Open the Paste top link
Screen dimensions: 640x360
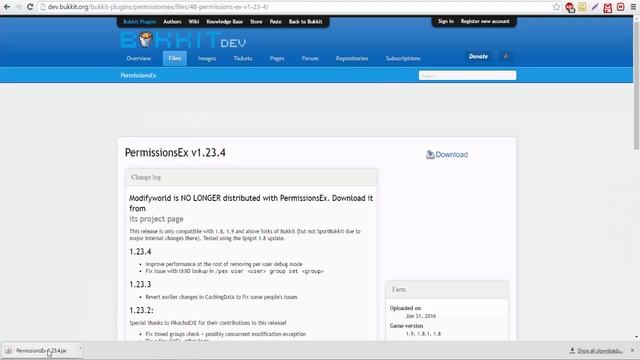click(x=276, y=22)
